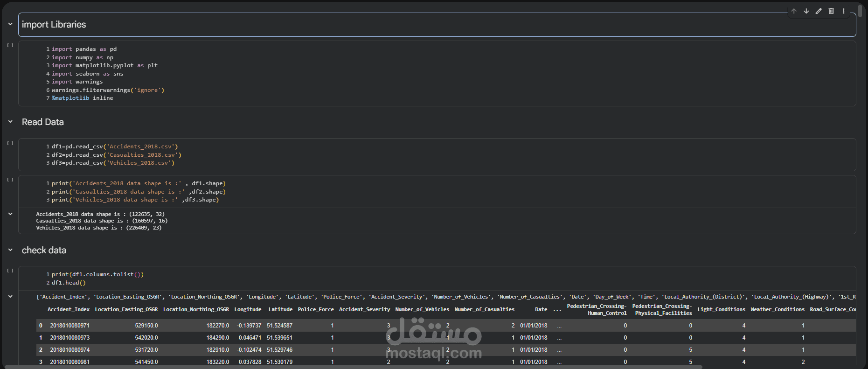Screen dimensions: 868x369
Task: Click the '%matplotlib inline' line
Action: (x=83, y=98)
